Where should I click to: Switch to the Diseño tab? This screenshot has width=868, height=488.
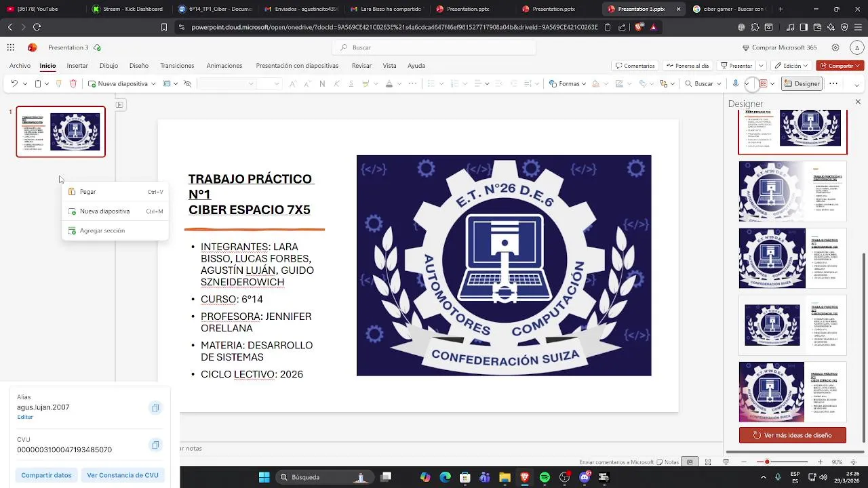click(138, 66)
